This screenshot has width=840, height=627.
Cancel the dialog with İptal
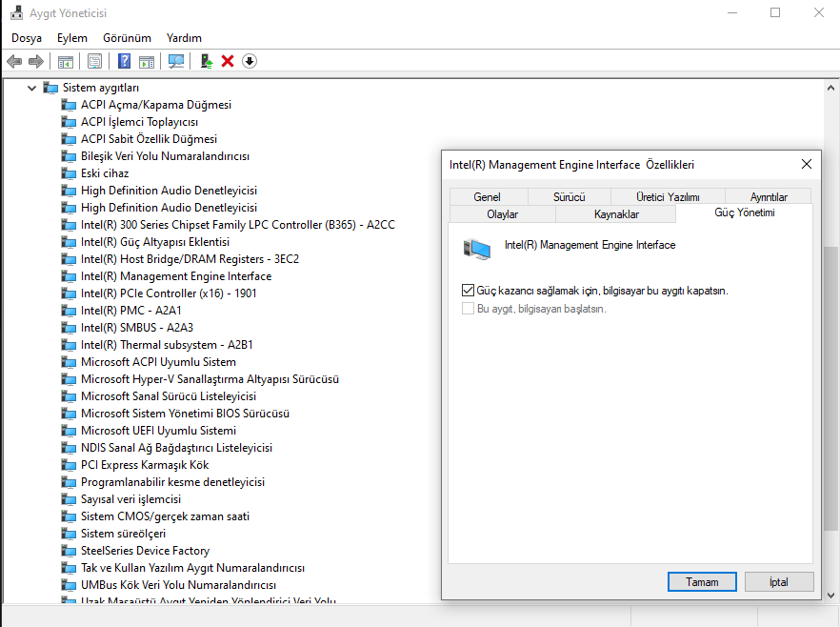click(779, 582)
